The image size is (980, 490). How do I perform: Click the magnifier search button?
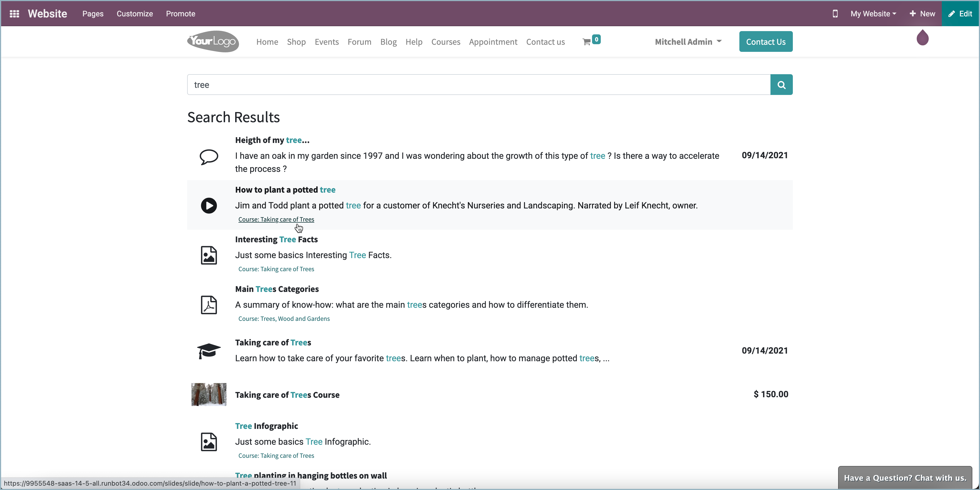(x=781, y=85)
